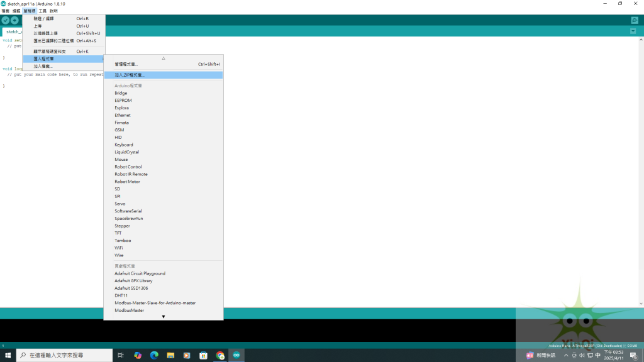Image resolution: width=644 pixels, height=362 pixels.
Task: Choose the Ctrl+K show sketch folder entry
Action: [x=64, y=52]
